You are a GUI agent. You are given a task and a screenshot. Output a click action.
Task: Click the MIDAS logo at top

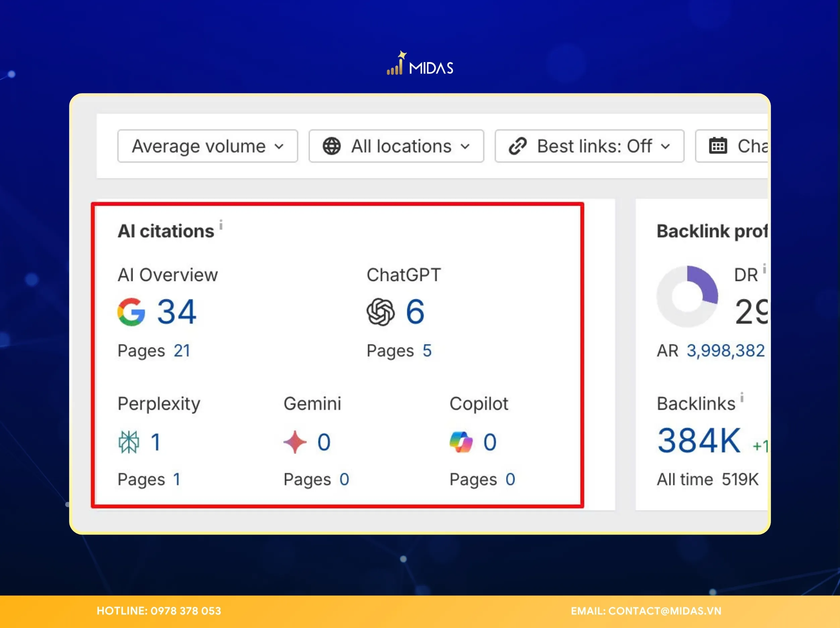(x=420, y=65)
